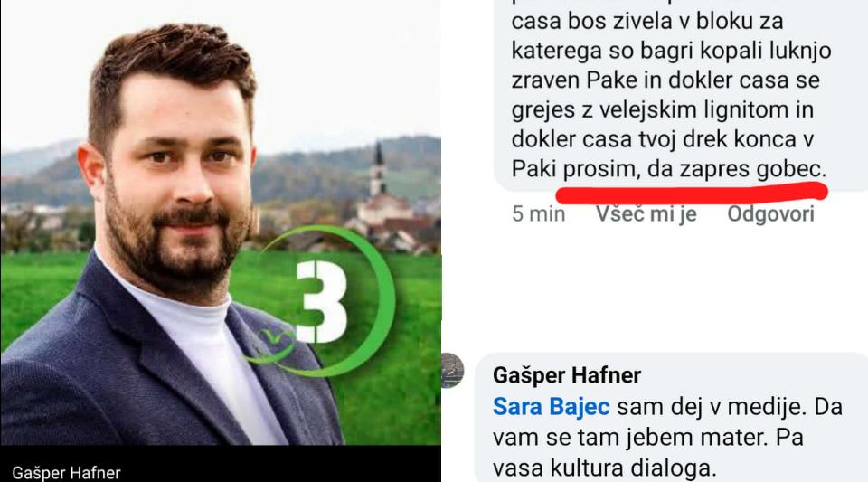Select the white number 3 campaign logo

point(321,301)
